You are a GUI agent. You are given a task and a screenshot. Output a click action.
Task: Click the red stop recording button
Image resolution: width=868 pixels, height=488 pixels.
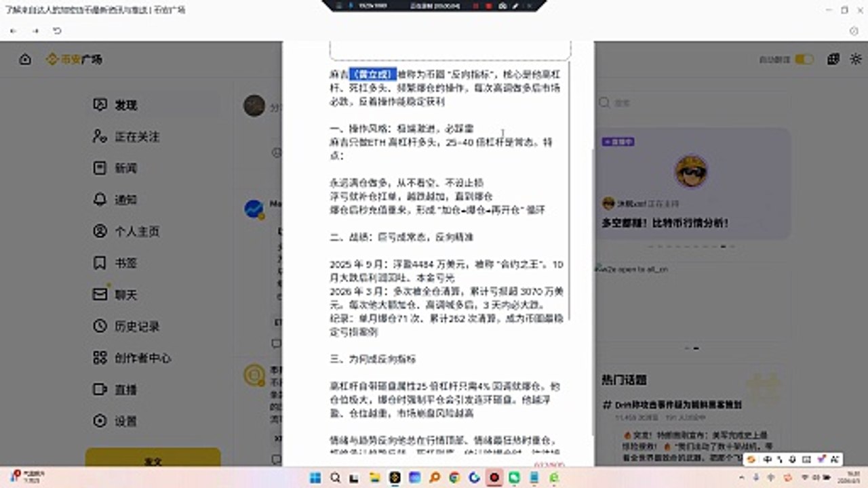coord(488,5)
